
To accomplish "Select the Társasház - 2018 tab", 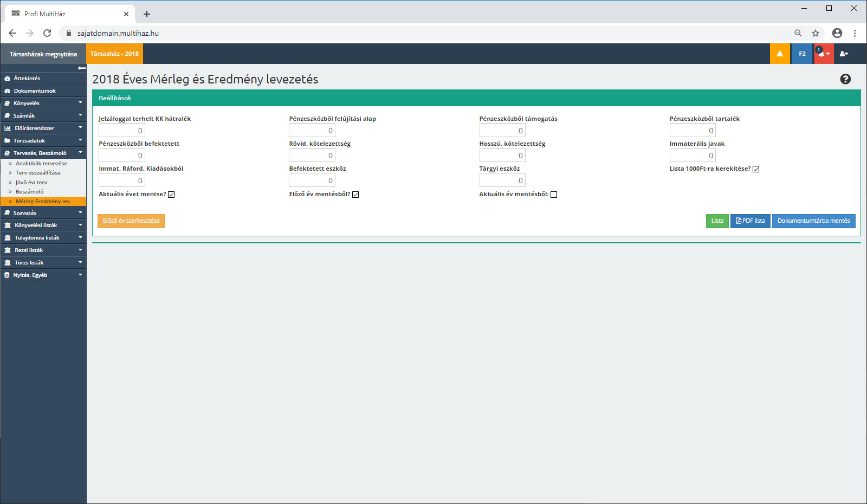I will click(x=114, y=54).
